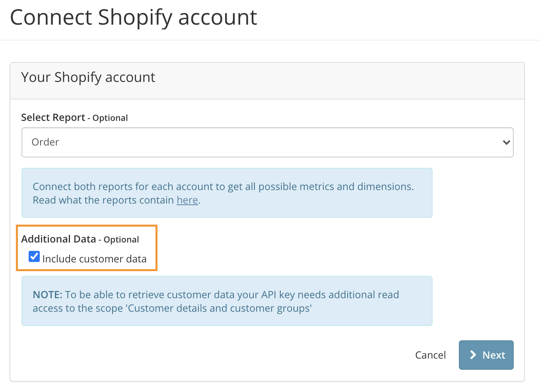This screenshot has width=540, height=392.
Task: Click the 'Your Shopify account' panel heading
Action: pos(88,77)
